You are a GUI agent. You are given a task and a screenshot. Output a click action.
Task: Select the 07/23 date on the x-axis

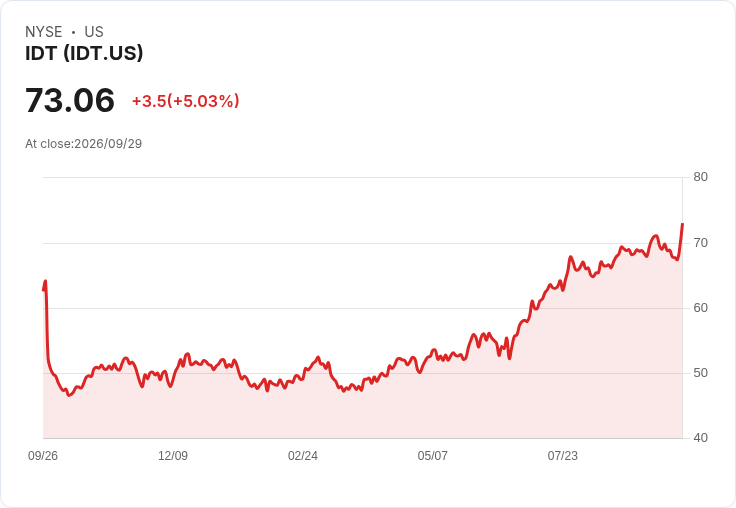[x=562, y=455]
